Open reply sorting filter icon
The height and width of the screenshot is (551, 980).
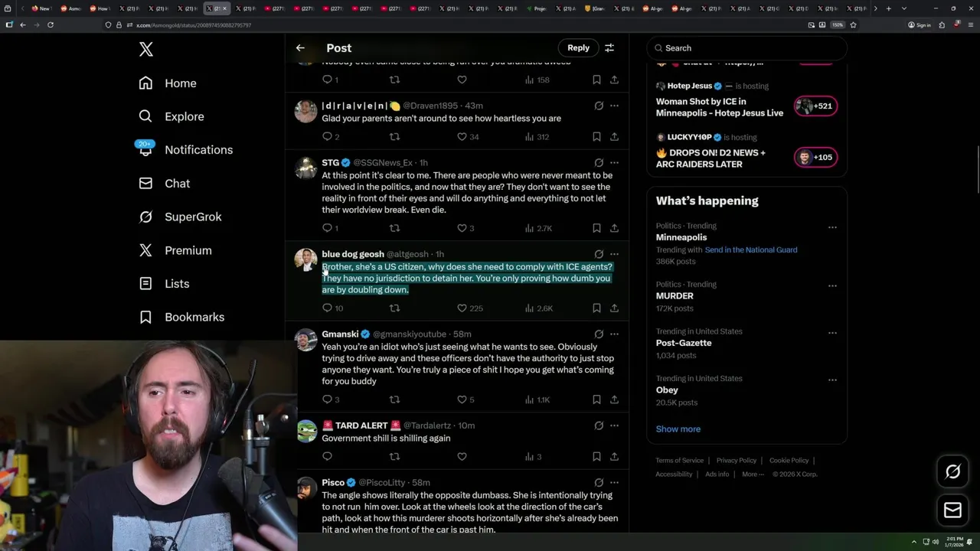(x=609, y=47)
